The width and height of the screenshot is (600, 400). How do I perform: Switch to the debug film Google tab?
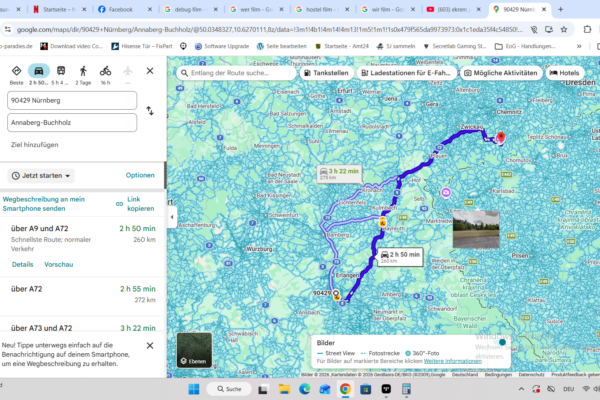click(x=191, y=10)
